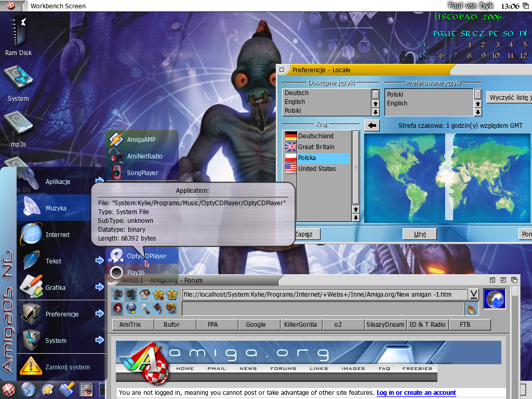Select United States in the Kraj list

317,169
